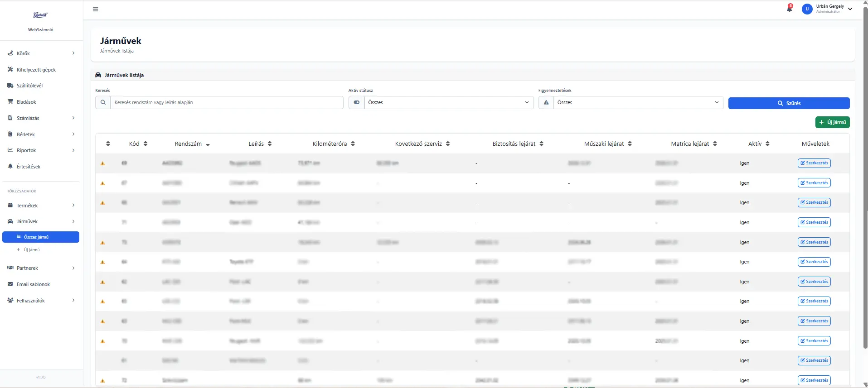The height and width of the screenshot is (388, 868).
Task: Click the green Új jármű button
Action: tap(832, 122)
